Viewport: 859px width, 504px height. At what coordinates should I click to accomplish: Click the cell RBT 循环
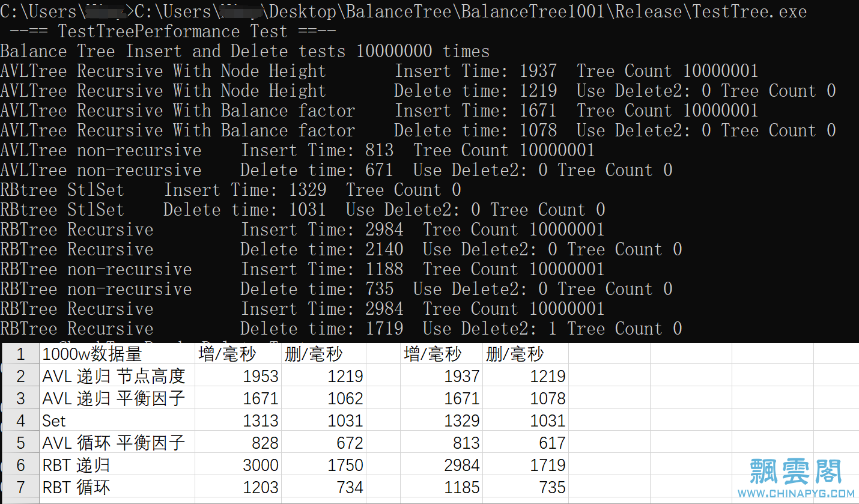pos(117,487)
